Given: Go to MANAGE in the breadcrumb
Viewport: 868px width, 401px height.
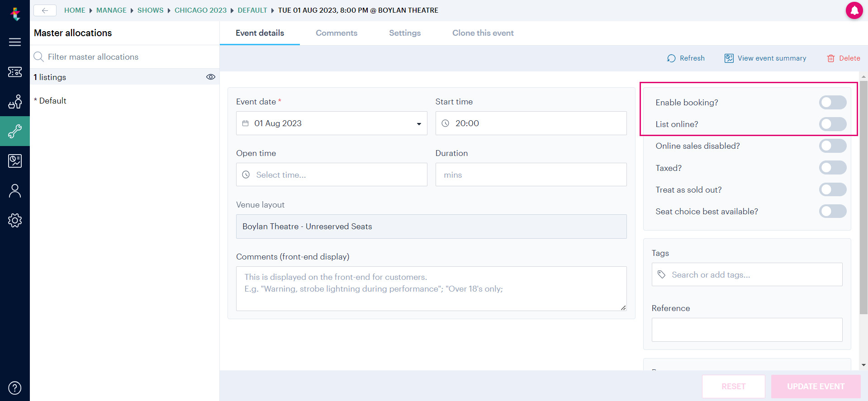Looking at the screenshot, I should pyautogui.click(x=111, y=10).
